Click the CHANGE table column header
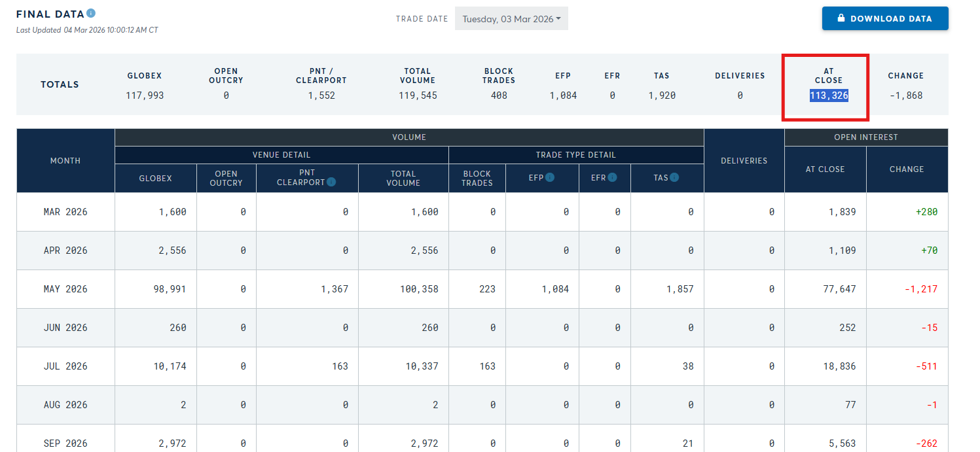980x452 pixels. point(907,169)
